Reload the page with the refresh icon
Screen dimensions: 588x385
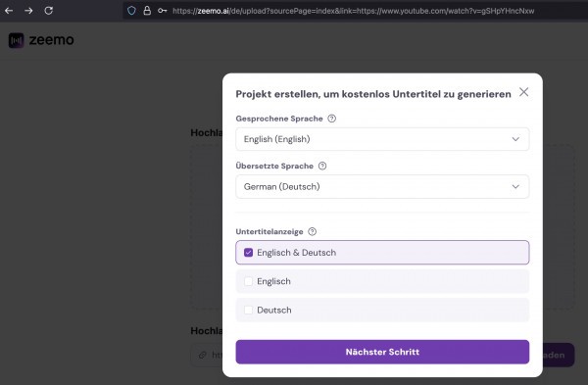coord(49,11)
